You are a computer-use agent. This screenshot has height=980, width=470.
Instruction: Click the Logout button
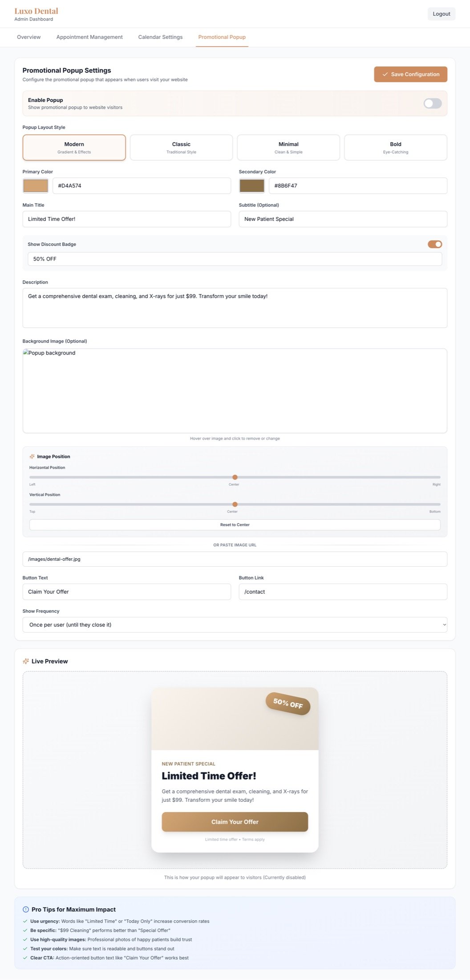(441, 13)
